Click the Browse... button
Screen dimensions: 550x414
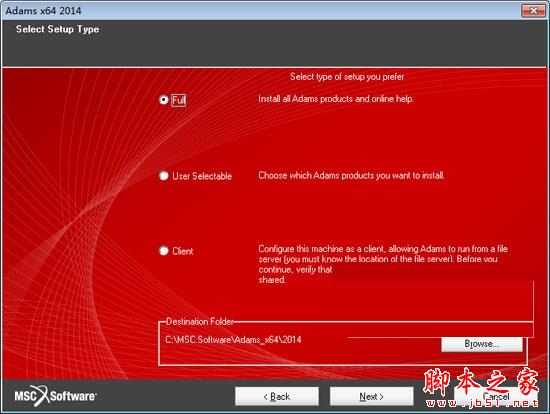482,344
